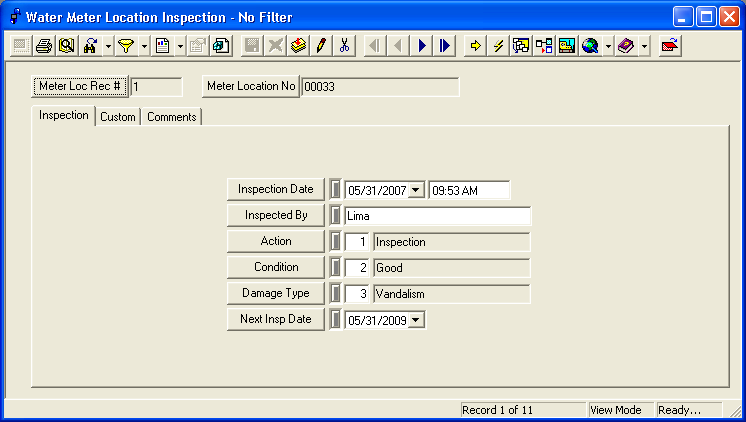
Task: Click the grayed grid view icon
Action: pyautogui.click(x=20, y=46)
